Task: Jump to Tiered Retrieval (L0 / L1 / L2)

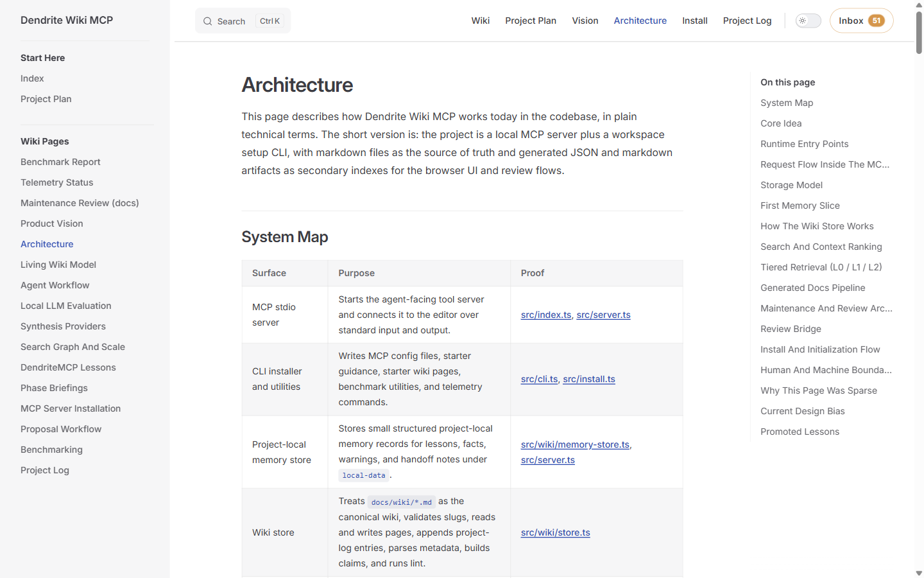Action: 821,267
